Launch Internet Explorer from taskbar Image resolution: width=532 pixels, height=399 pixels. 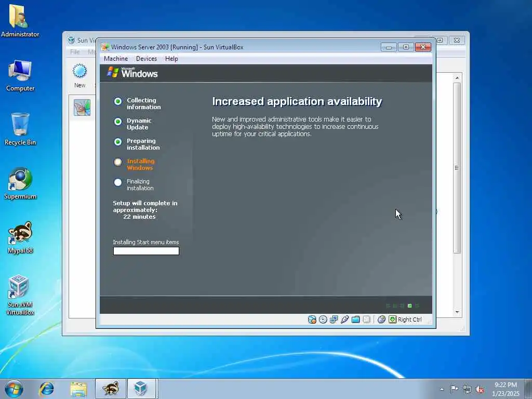point(46,389)
